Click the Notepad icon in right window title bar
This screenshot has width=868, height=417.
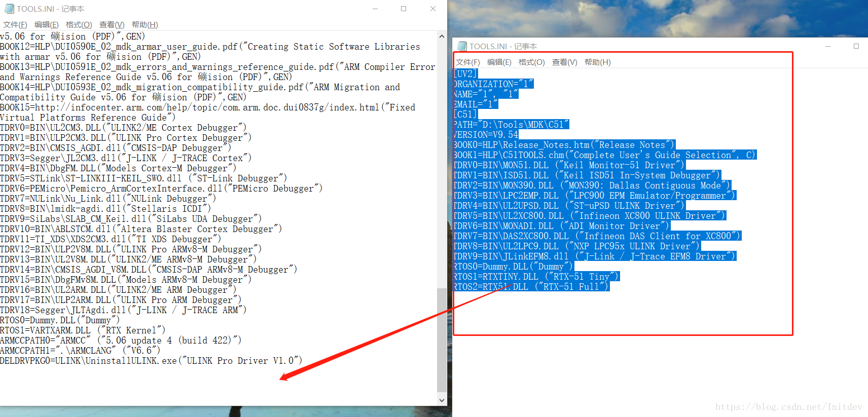coord(462,46)
